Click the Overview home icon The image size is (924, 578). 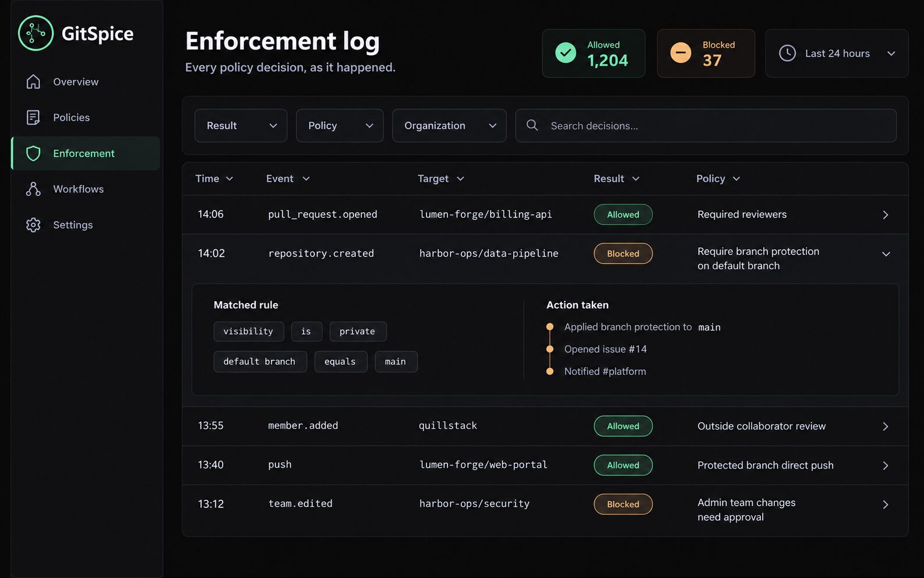pos(33,82)
